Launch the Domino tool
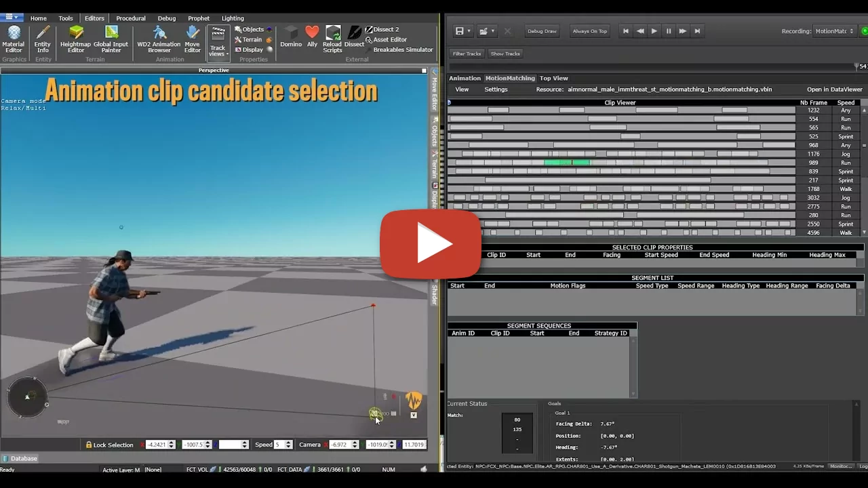 point(291,37)
